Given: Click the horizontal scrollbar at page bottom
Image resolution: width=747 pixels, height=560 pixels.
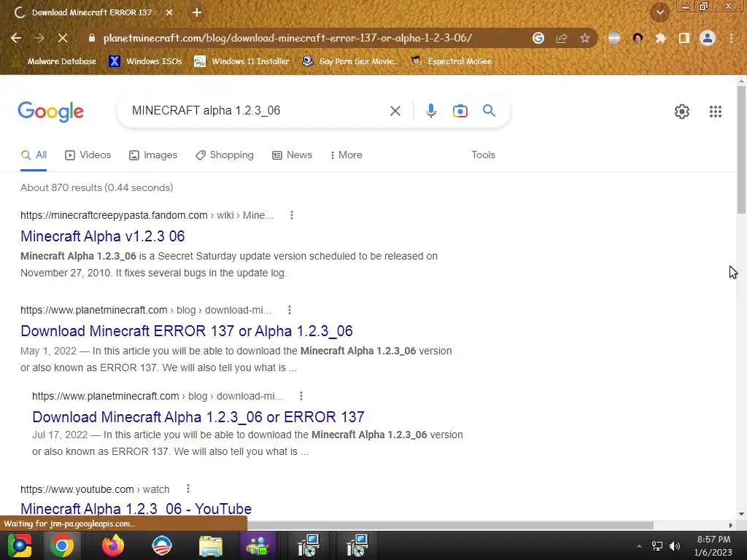Looking at the screenshot, I should coord(450,525).
